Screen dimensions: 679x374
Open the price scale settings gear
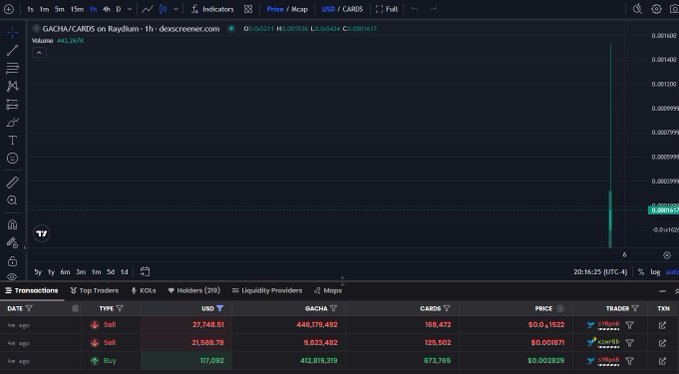[x=667, y=255]
